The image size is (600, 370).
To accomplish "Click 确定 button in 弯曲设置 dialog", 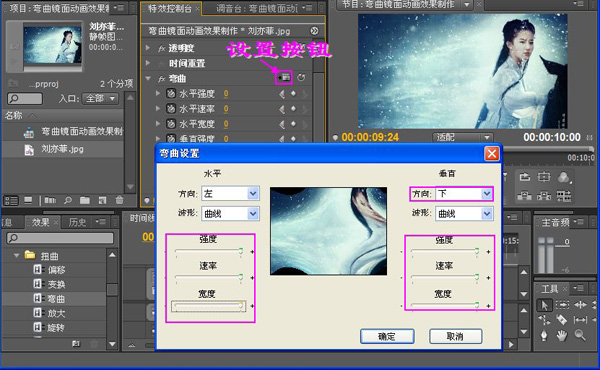I will pos(387,336).
